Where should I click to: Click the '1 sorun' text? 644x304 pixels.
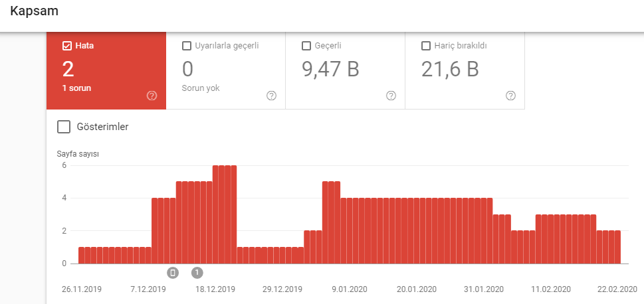[x=77, y=88]
